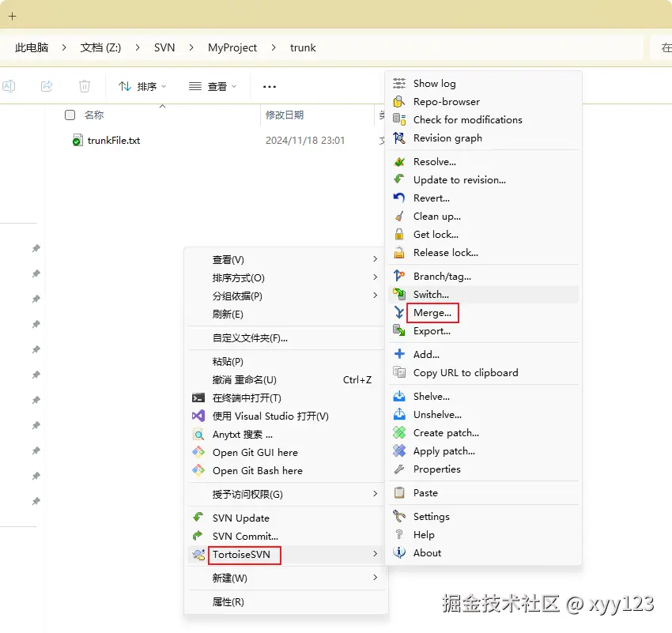Open the three-dot more options menu
This screenshot has height=633, width=672.
click(x=269, y=86)
